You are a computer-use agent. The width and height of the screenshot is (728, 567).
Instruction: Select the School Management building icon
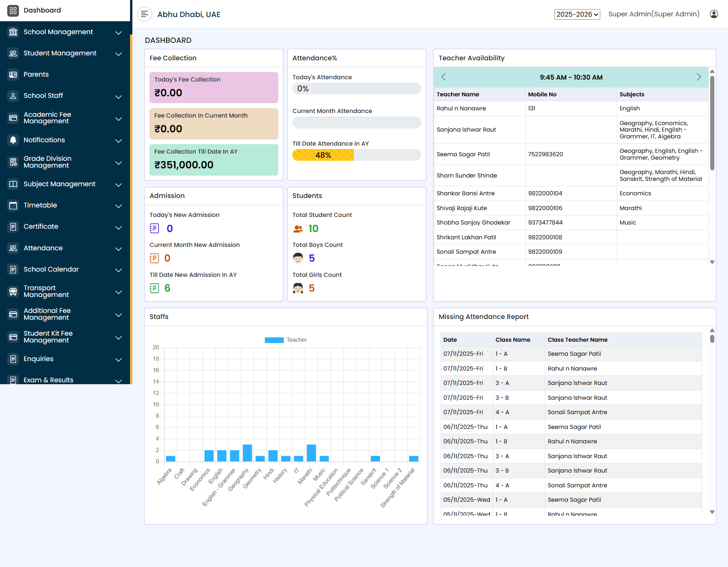click(x=13, y=32)
